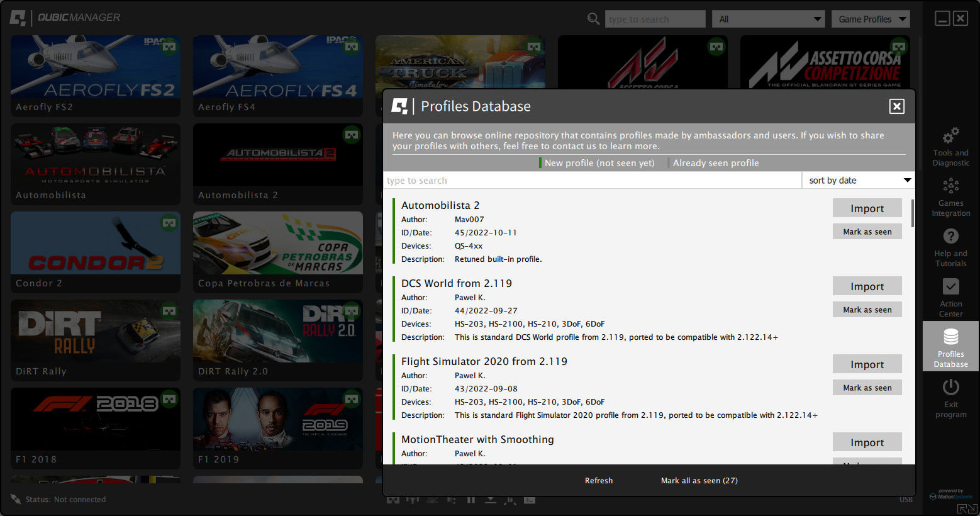
Task: Import the Automobilista 2 profile
Action: click(x=867, y=208)
